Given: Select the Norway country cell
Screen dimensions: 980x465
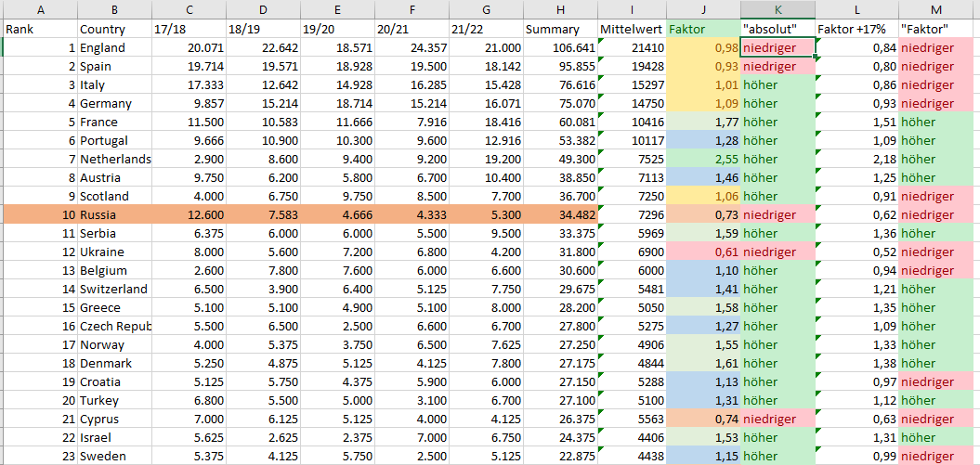Looking at the screenshot, I should [115, 344].
